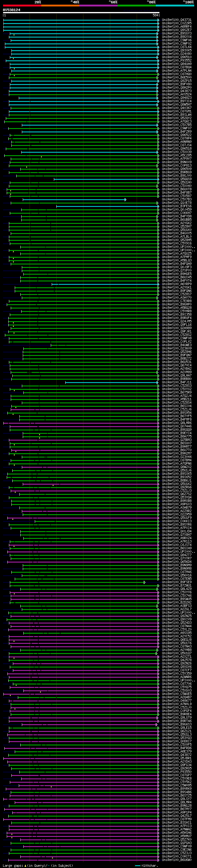Click the green ~80% identity legend bar
The width and height of the screenshot is (197, 868).
[136, 6]
